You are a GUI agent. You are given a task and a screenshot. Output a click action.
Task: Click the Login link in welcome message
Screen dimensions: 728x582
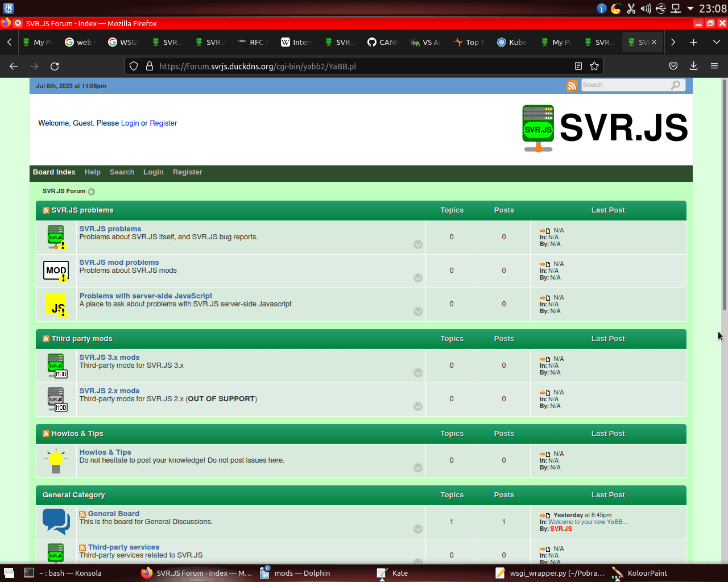pyautogui.click(x=130, y=123)
